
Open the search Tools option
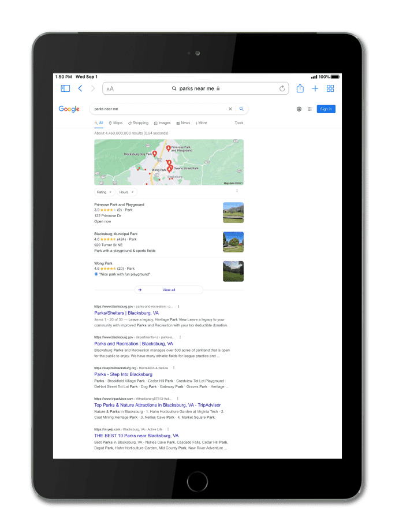[x=239, y=123]
